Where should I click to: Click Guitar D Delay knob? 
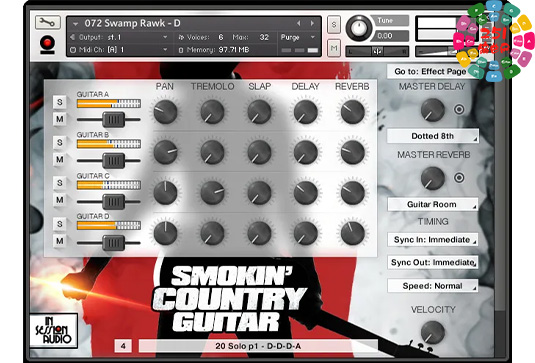[306, 233]
